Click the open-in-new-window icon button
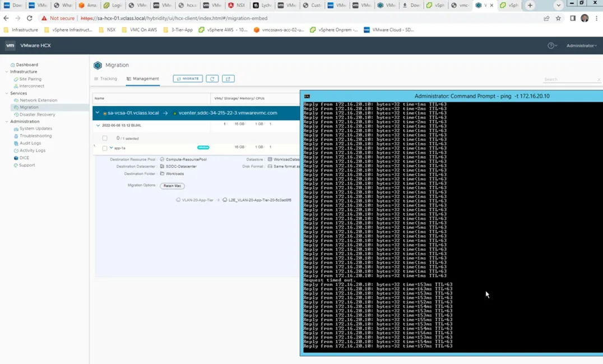 [x=228, y=79]
